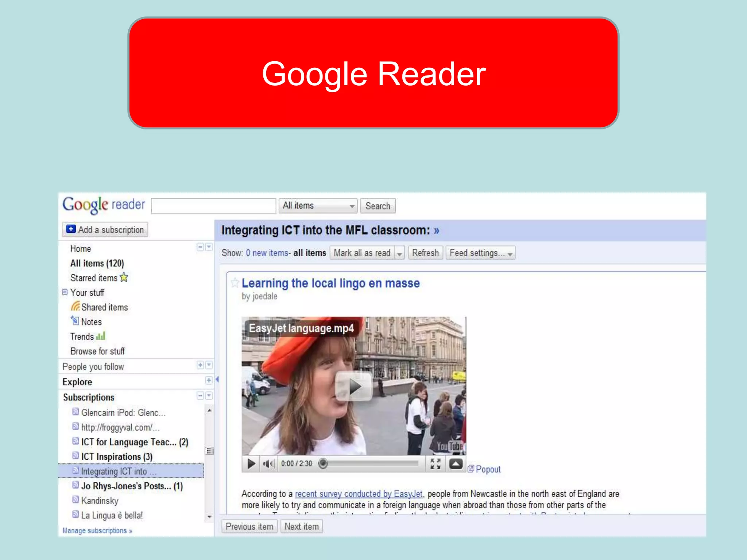Collapse the Home section with minus icon

(x=200, y=247)
